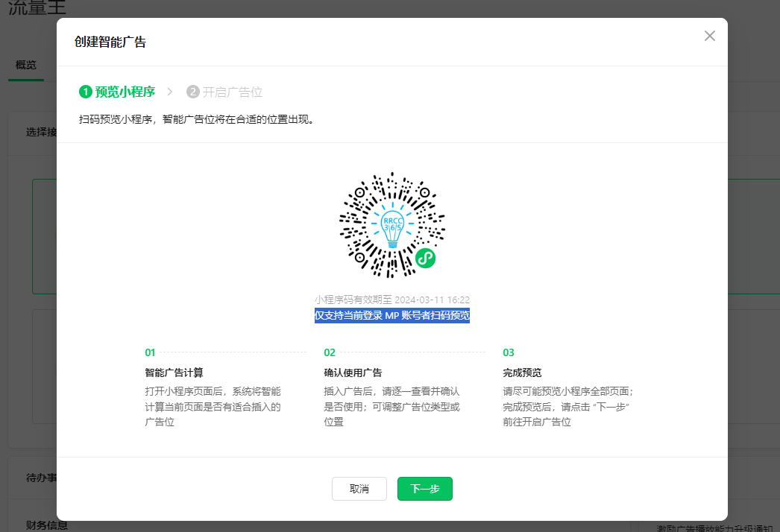Click the chevron arrow between the steps
Viewport: 780px width, 532px height.
pyautogui.click(x=169, y=92)
